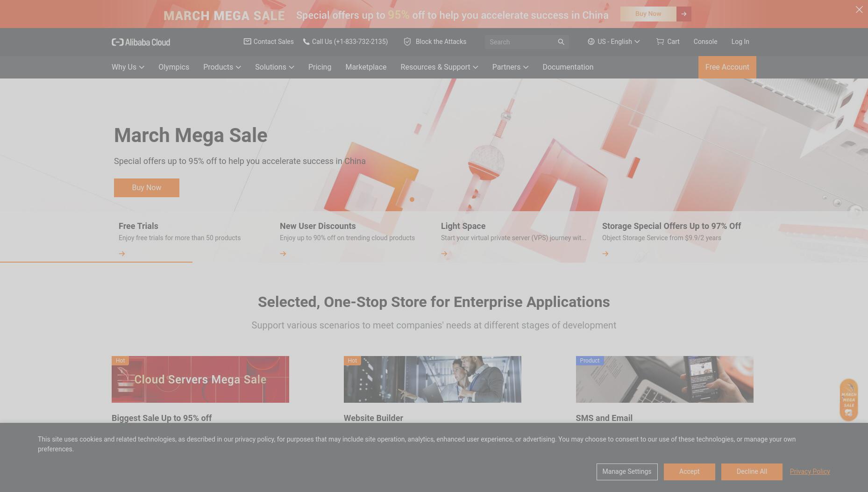868x492 pixels.
Task: Expand the Resources & Support menu
Action: (439, 67)
